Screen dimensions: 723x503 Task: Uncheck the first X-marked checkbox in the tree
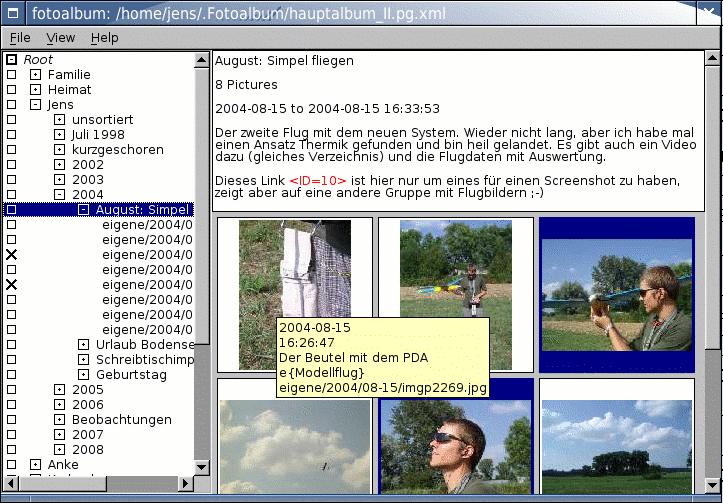pos(12,255)
